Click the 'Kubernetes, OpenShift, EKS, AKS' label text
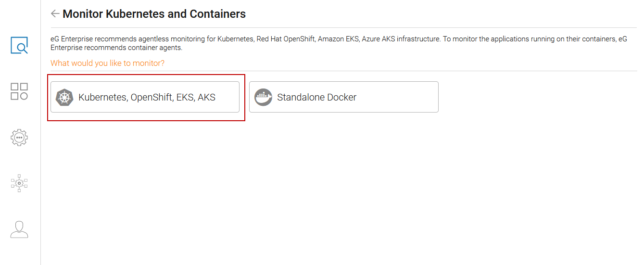The height and width of the screenshot is (265, 644). (147, 97)
